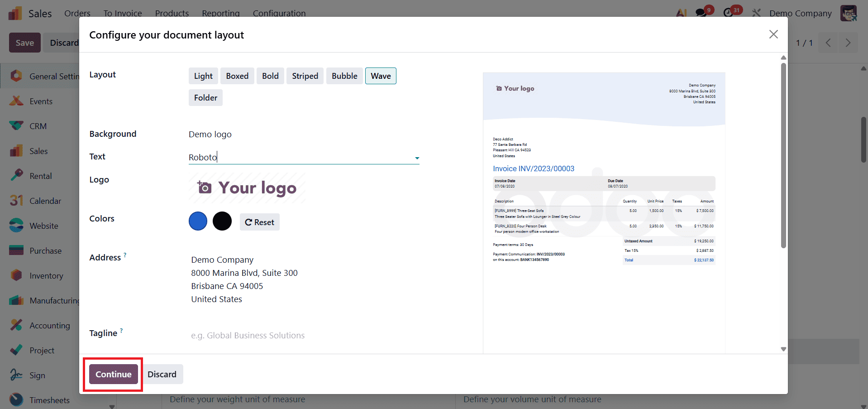Open the activities clock icon
868x409 pixels.
click(x=730, y=11)
